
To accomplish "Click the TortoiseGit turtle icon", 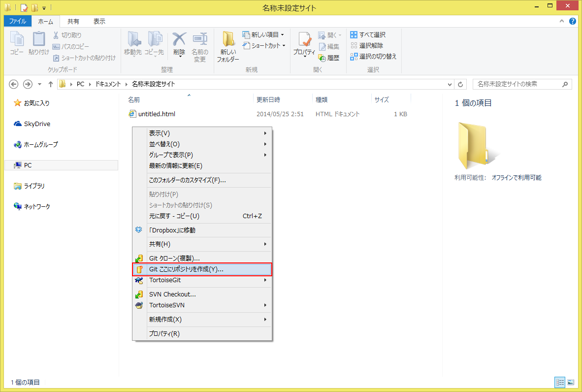I will pos(139,280).
